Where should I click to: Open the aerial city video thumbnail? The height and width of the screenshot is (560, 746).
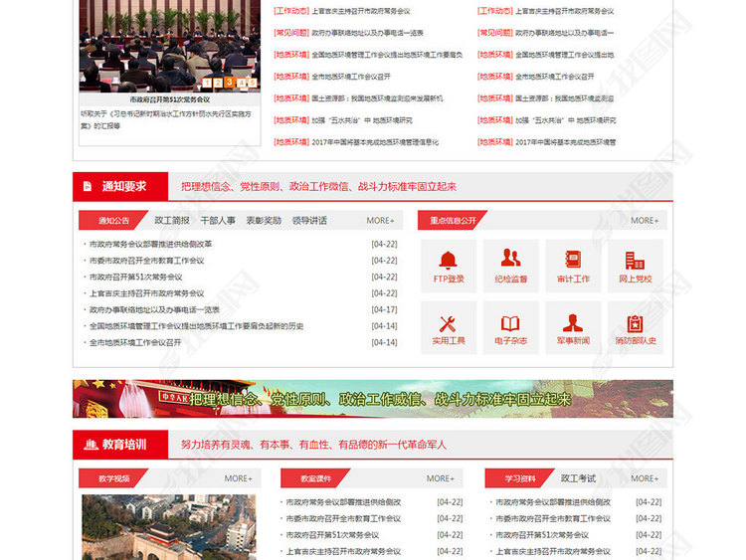[x=169, y=527]
